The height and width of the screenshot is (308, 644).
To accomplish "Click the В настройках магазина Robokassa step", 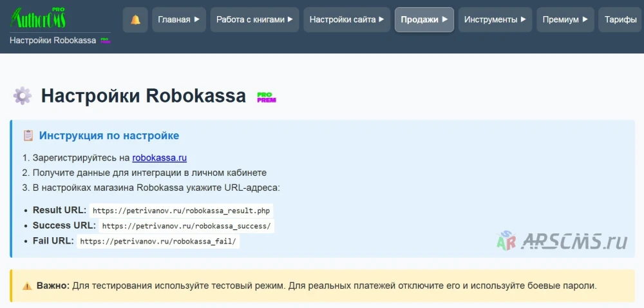I will (x=156, y=188).
